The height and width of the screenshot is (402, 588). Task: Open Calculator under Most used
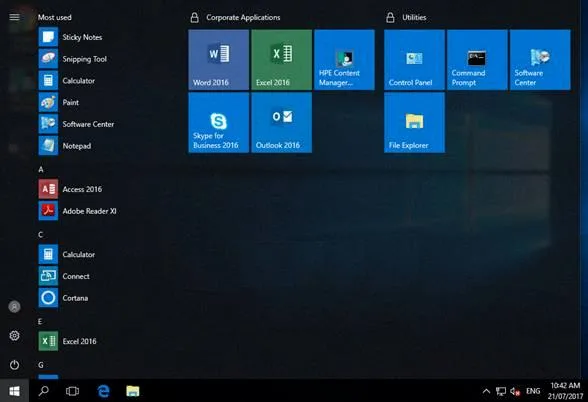(67, 81)
